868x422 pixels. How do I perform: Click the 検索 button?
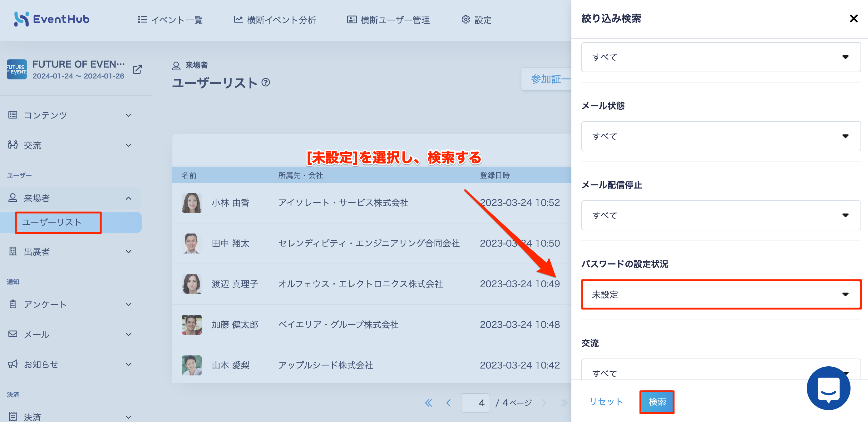pyautogui.click(x=657, y=402)
